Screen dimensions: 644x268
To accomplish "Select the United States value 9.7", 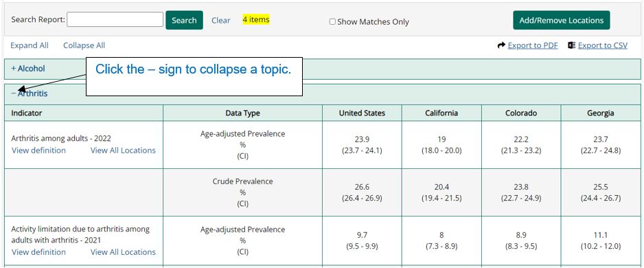I will point(362,235).
